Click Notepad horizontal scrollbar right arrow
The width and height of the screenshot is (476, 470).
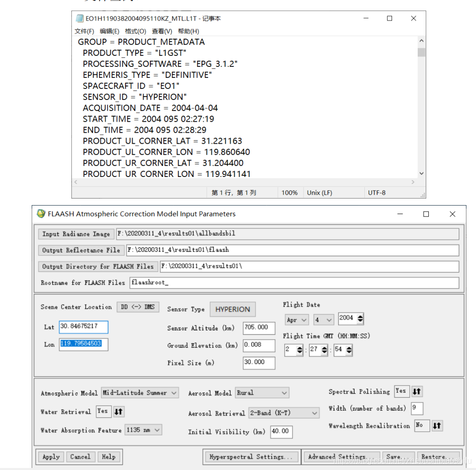coord(413,182)
